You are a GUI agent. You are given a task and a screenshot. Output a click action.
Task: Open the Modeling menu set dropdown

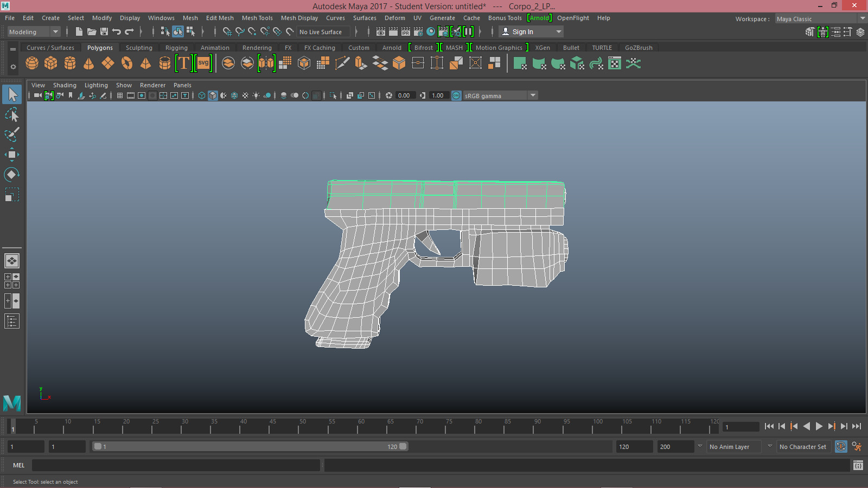pos(55,31)
